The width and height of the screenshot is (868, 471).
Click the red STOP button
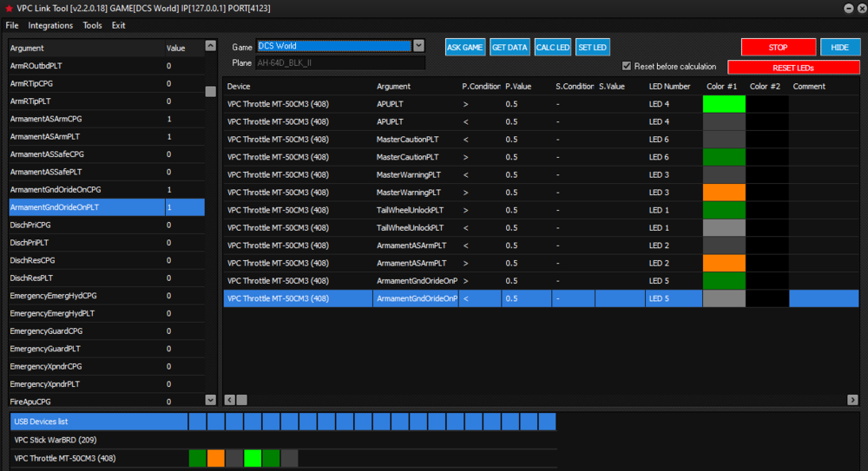[779, 48]
